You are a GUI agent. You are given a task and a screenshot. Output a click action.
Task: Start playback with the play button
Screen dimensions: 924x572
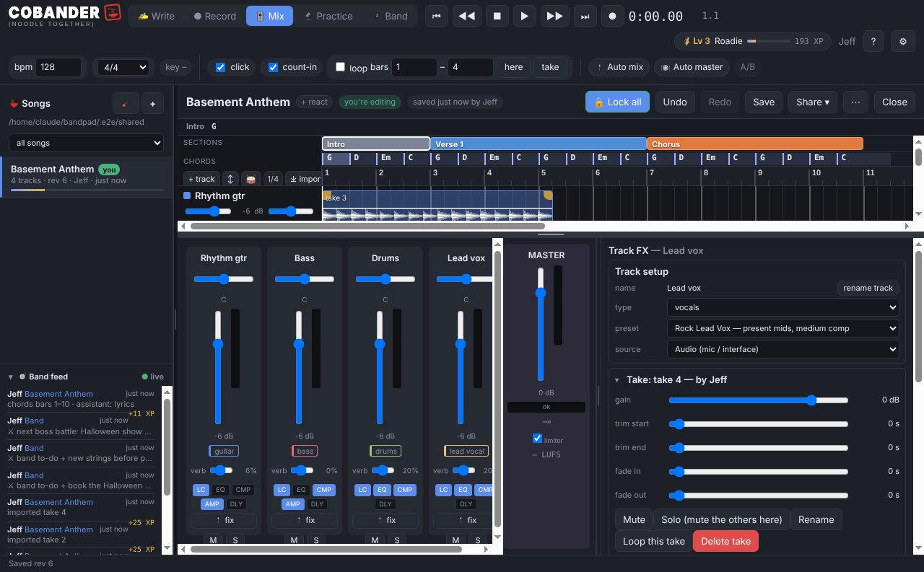(525, 16)
